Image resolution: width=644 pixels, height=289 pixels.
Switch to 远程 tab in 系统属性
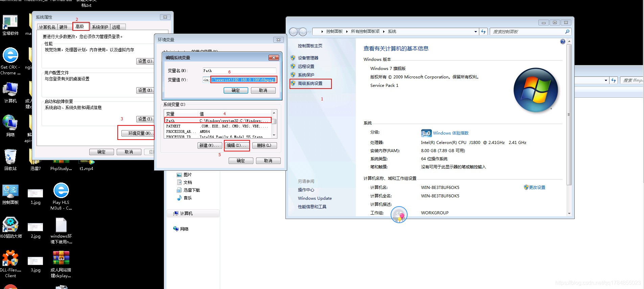117,27
